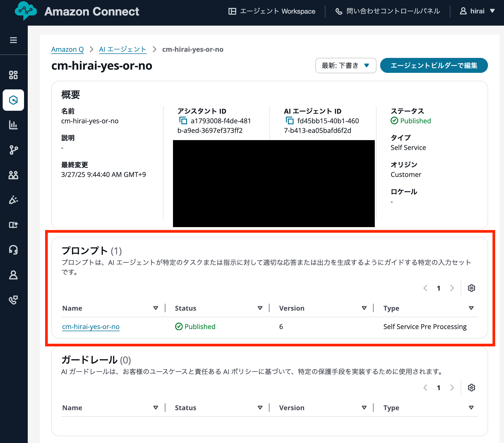Open the phone numbers sidebar icon

[x=13, y=300]
